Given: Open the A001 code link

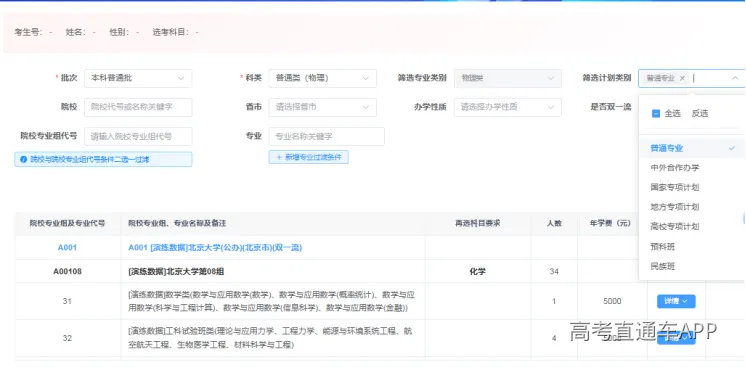Looking at the screenshot, I should point(67,248).
